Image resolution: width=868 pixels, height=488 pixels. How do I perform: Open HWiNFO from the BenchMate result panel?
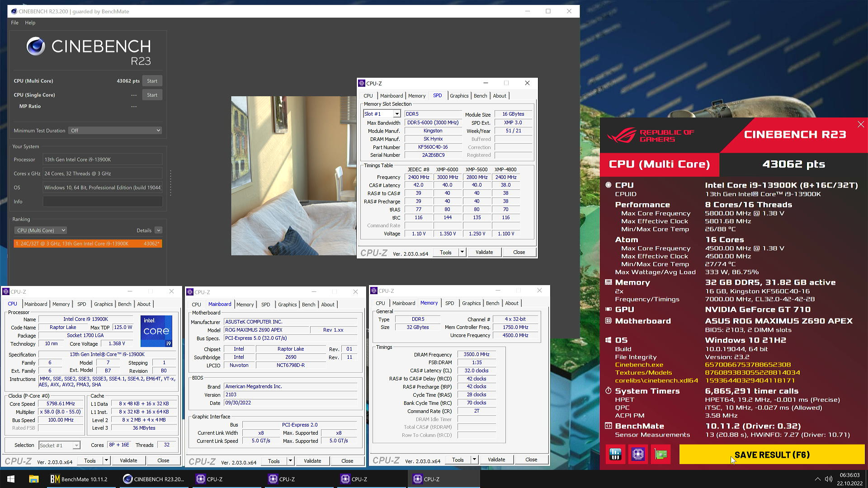615,455
